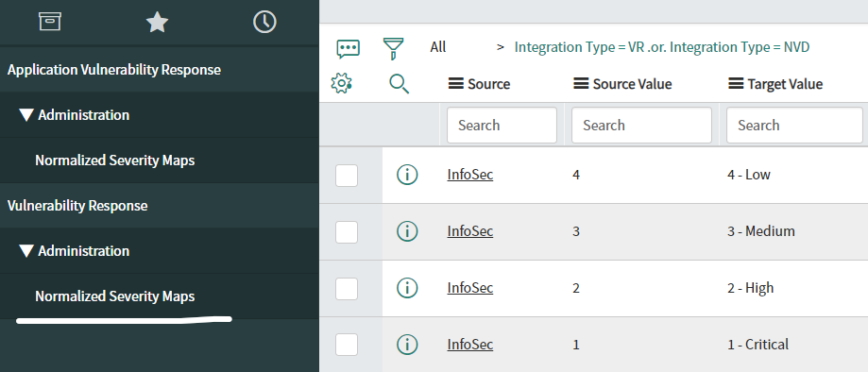
Task: Open InfoSec link in 1 - Critical row
Action: click(470, 345)
